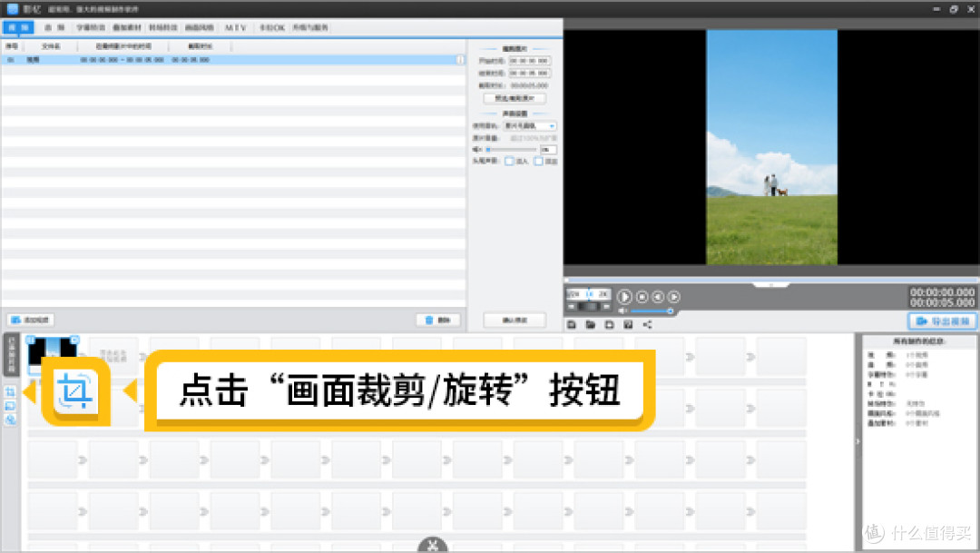Viewport: 980px width, 553px height.
Task: Open the MTV tab
Action: [x=236, y=27]
